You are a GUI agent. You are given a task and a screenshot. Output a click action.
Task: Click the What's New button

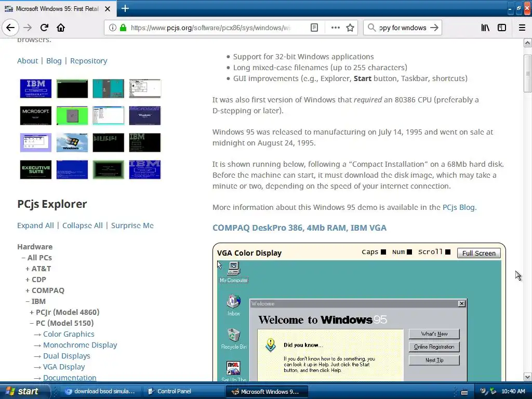(x=434, y=334)
